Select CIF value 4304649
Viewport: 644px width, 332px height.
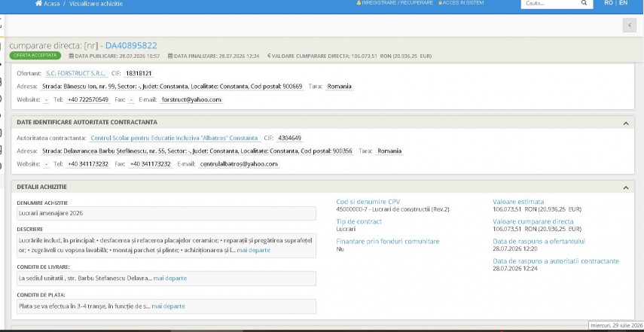click(x=289, y=138)
